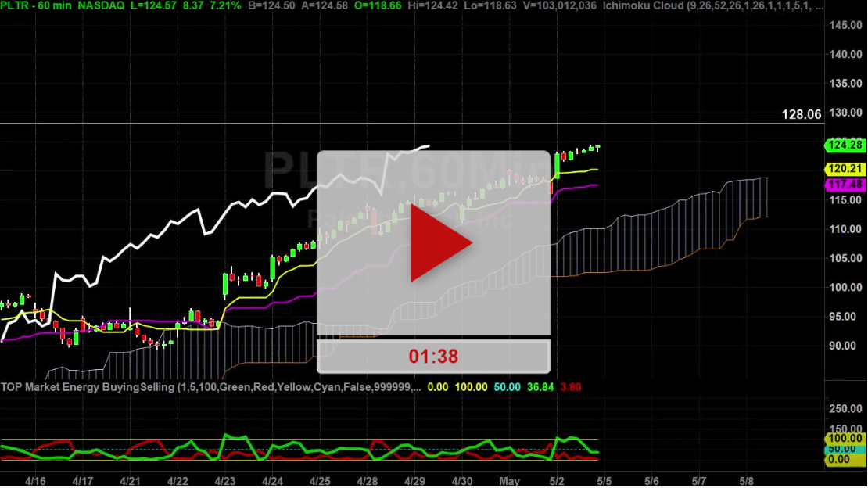Click the yellow 100.00 value in indicator header
868x488 pixels.
(471, 387)
